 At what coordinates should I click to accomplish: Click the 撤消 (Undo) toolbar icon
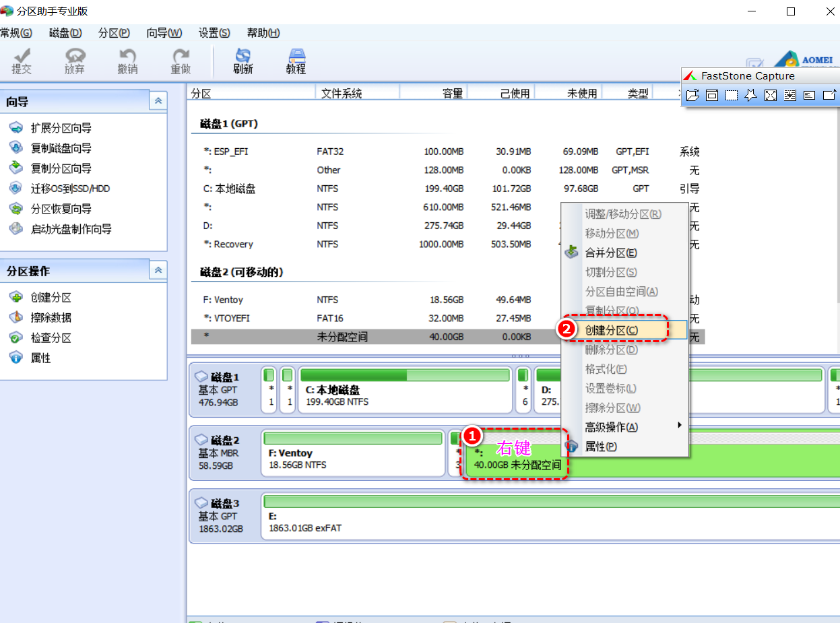pyautogui.click(x=127, y=61)
